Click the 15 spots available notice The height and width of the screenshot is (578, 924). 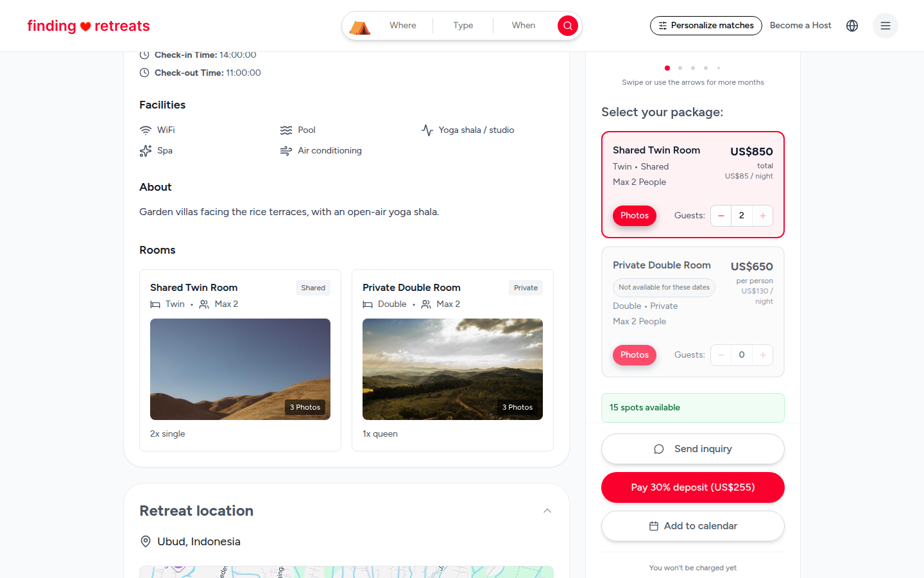[x=693, y=408]
